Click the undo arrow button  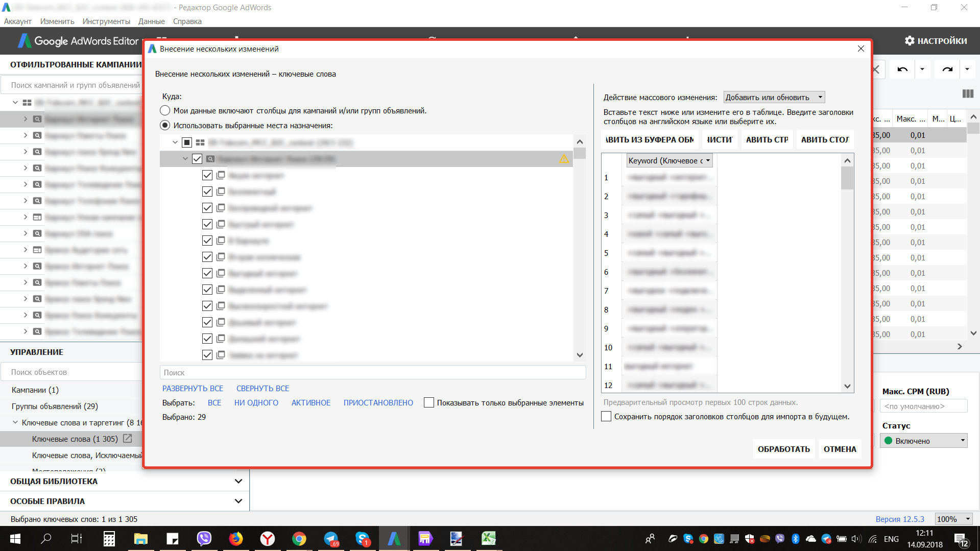pos(902,69)
